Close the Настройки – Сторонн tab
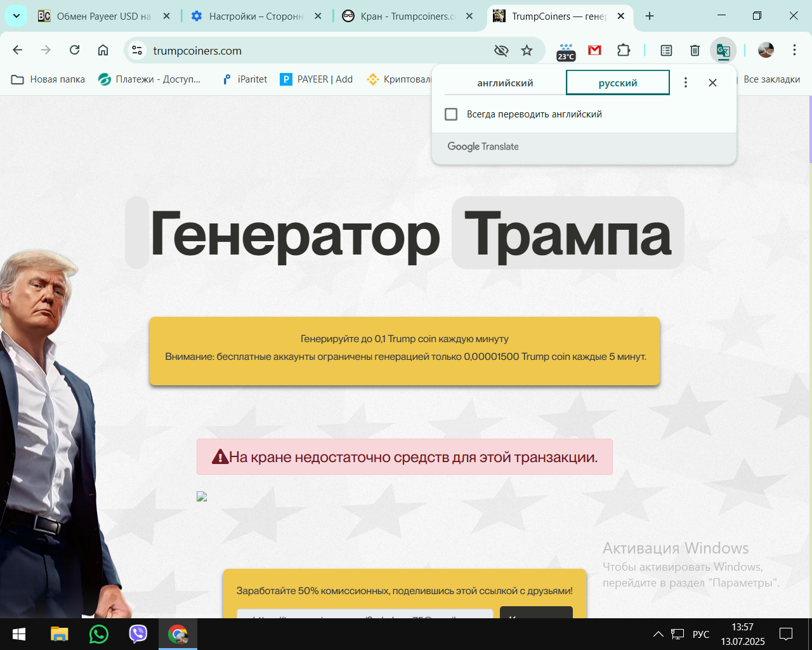The image size is (812, 650). [318, 17]
